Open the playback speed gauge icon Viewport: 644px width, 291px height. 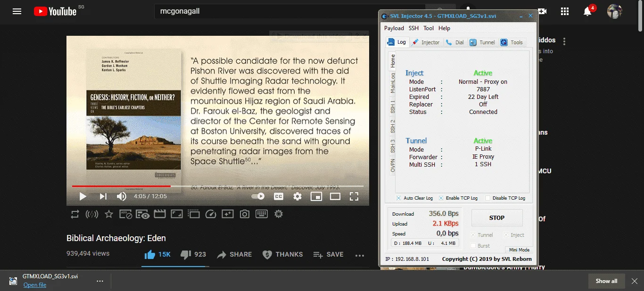[x=211, y=214]
